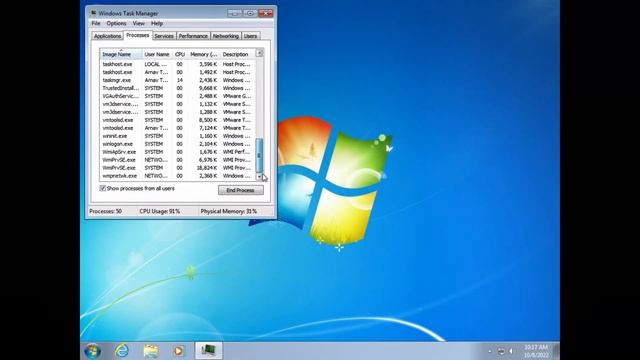Viewport: 640px width, 360px height.
Task: Open Windows Media Player taskbar icon
Action: 178,351
